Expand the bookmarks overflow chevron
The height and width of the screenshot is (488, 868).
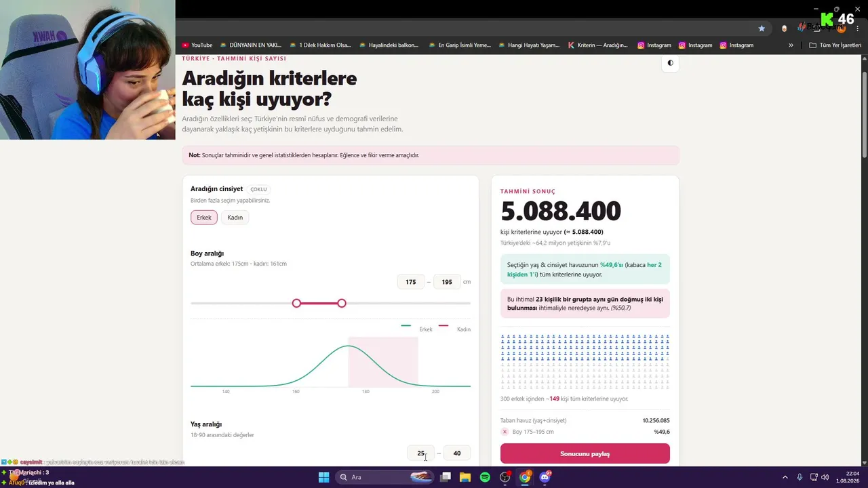(791, 45)
